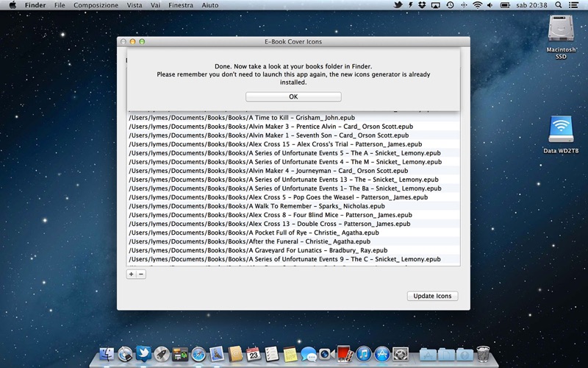Select row Unfortunate Events 4 - The M

tap(293, 162)
